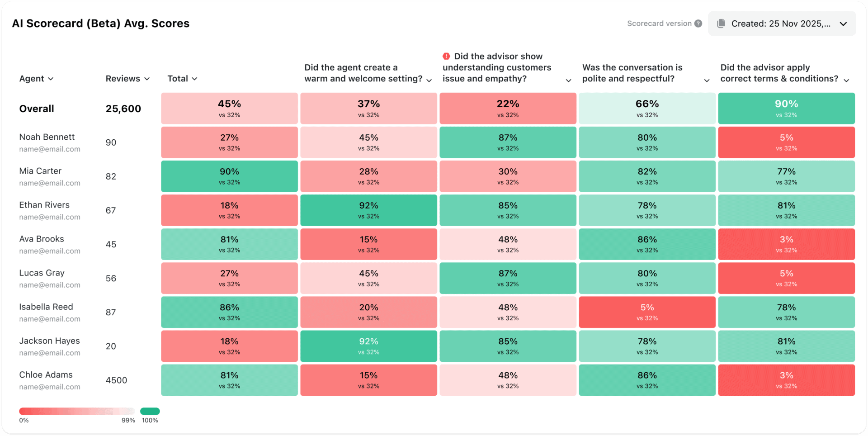Viewport: 868px width, 436px height.
Task: Expand terms & conditions column chevron
Action: click(x=846, y=81)
